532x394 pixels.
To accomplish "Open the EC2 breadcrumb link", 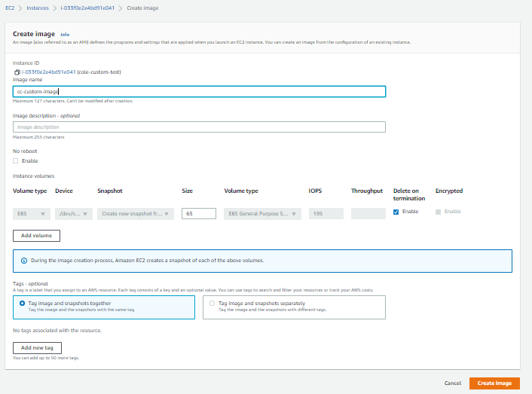I will (10, 8).
